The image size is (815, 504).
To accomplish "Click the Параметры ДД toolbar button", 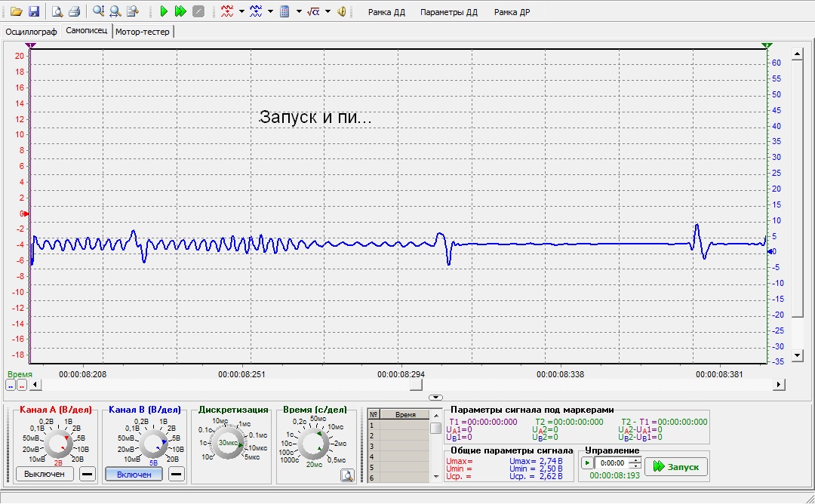I will click(x=449, y=12).
